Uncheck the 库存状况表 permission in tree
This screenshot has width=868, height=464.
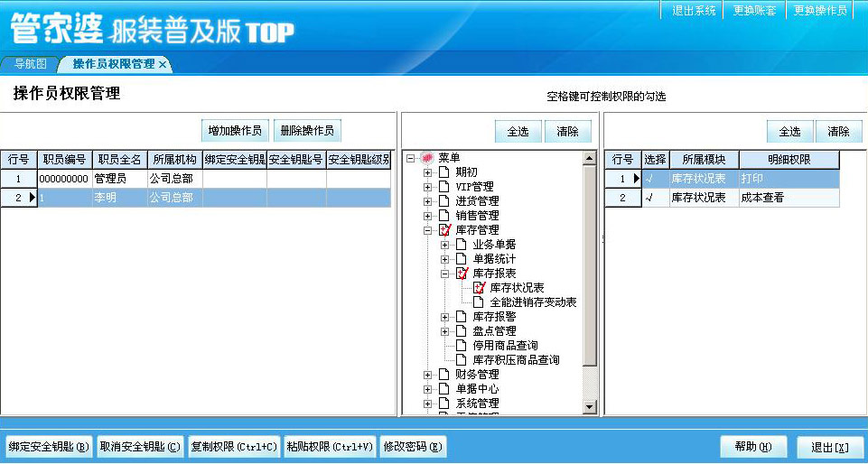point(479,288)
